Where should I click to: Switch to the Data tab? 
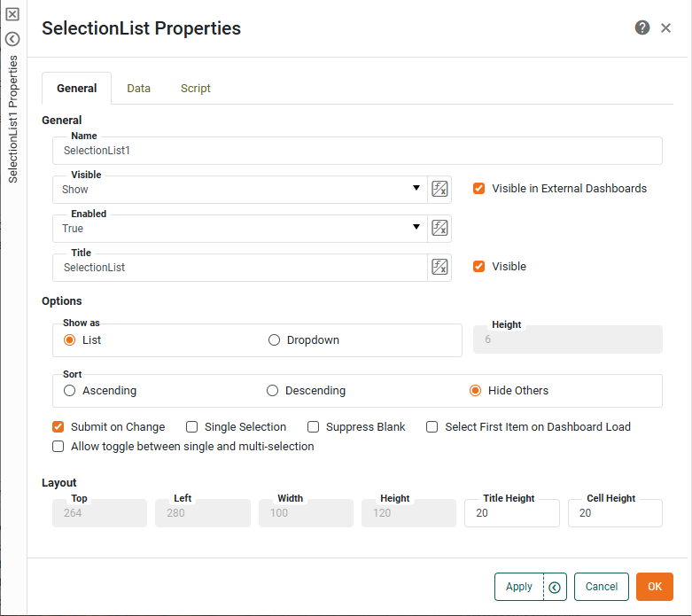(138, 89)
